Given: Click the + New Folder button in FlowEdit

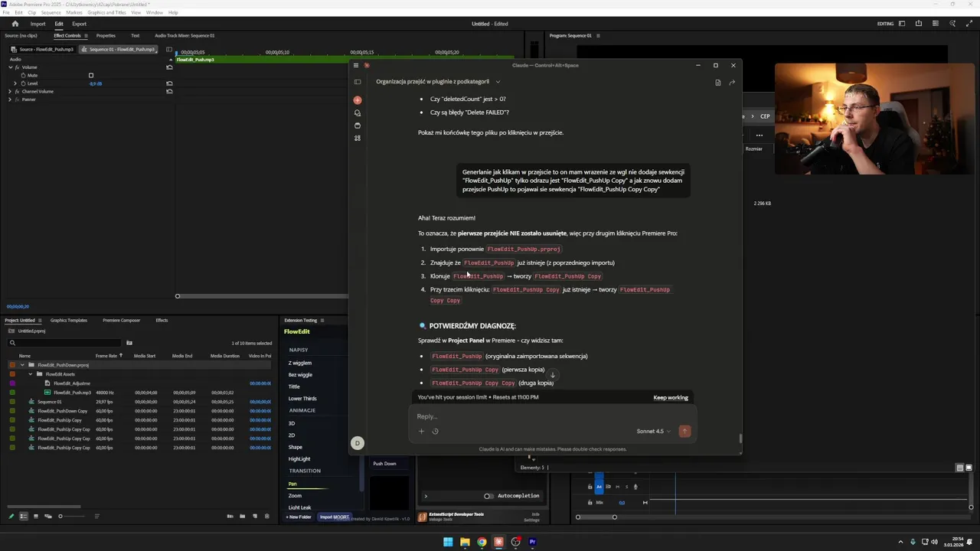Looking at the screenshot, I should [x=299, y=517].
